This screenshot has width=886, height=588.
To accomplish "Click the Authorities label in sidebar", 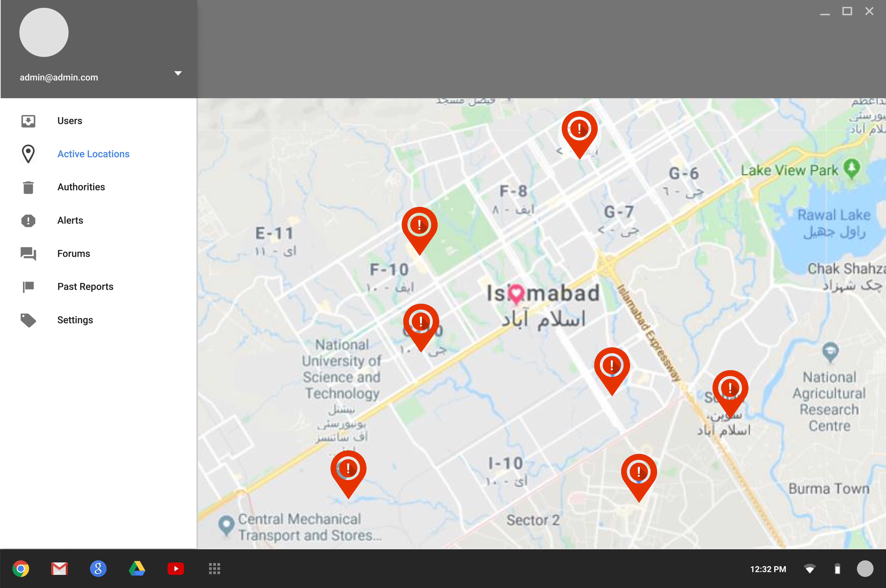I will point(81,187).
